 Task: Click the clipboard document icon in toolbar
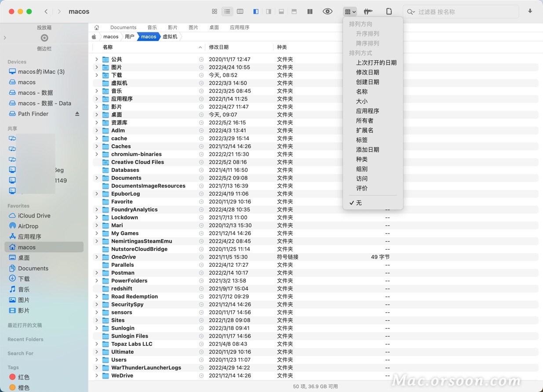point(389,11)
